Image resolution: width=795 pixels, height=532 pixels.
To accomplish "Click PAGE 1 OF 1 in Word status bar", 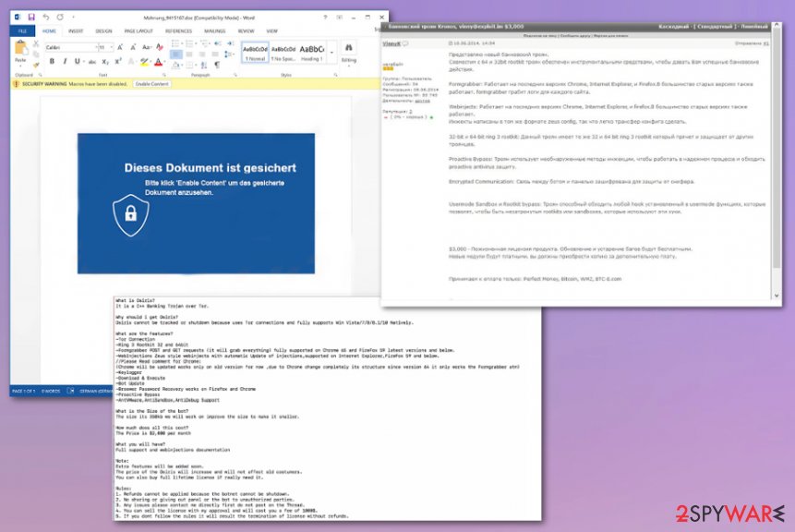I will (24, 391).
